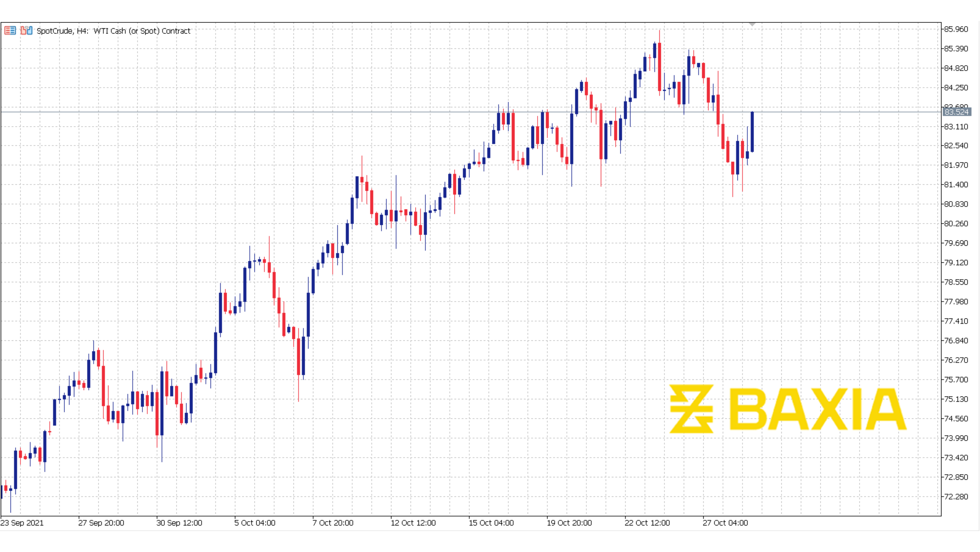Click the 75.130 price scale value
This screenshot has width=980, height=552.
(956, 399)
